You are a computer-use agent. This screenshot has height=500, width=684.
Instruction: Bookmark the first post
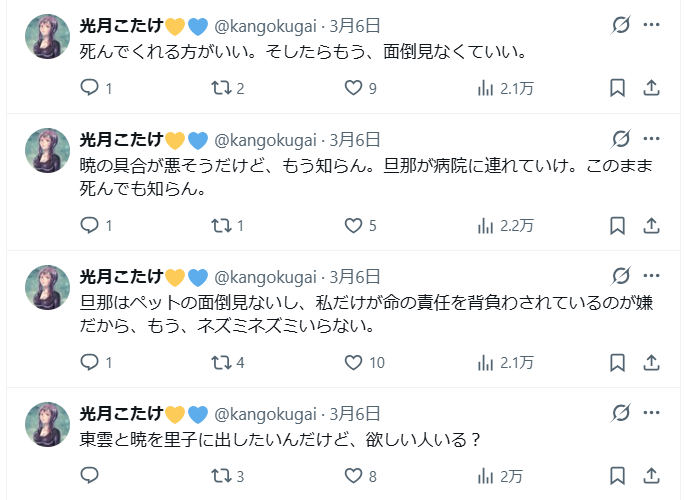point(617,88)
